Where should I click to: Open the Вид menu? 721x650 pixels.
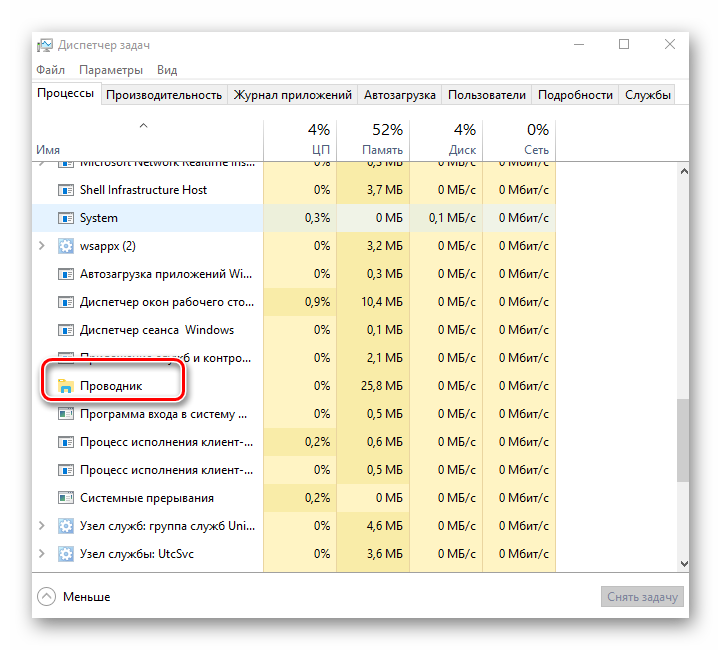(167, 70)
